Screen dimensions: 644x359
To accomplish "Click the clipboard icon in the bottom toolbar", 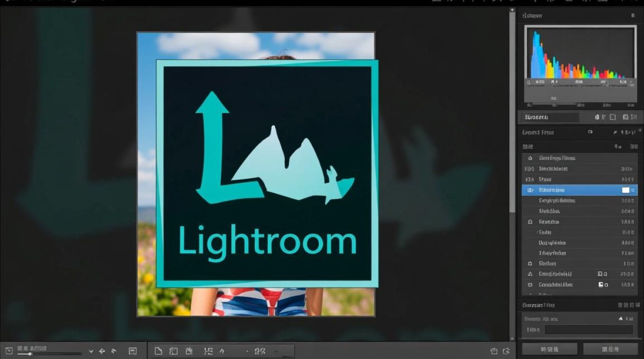I will point(189,351).
